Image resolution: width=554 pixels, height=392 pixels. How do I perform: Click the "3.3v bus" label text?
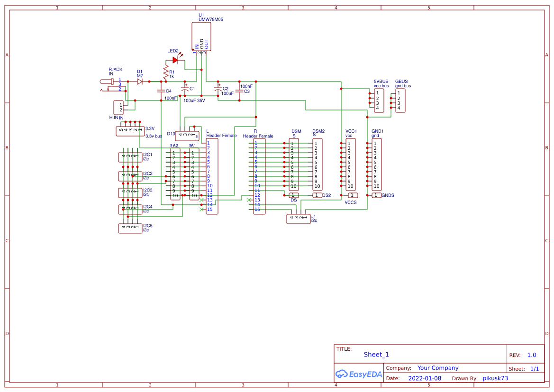tap(154, 136)
